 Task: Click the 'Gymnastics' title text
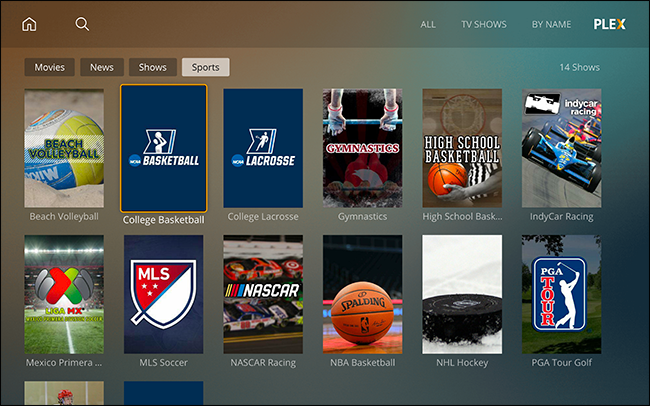click(x=363, y=216)
